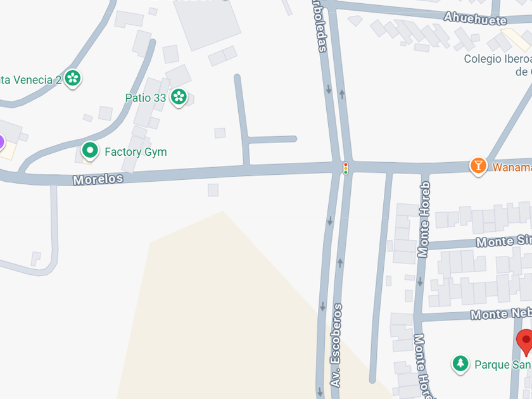The width and height of the screenshot is (532, 399).
Task: Click the Monte Nebo street label
Action: [x=501, y=314]
